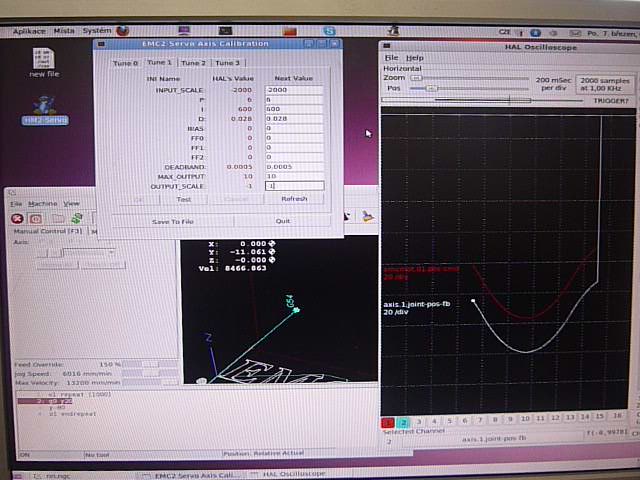Click the reload file icon in AXIS toolbar
640x480 pixels.
click(76, 217)
